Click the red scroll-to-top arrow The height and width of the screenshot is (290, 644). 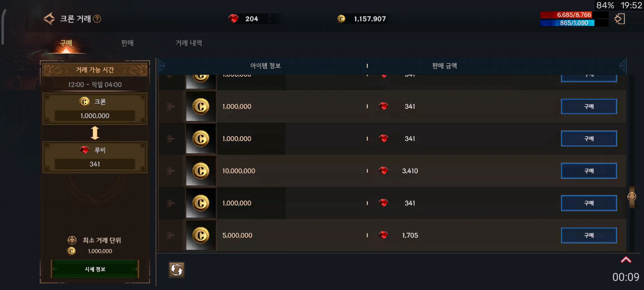pos(626,260)
